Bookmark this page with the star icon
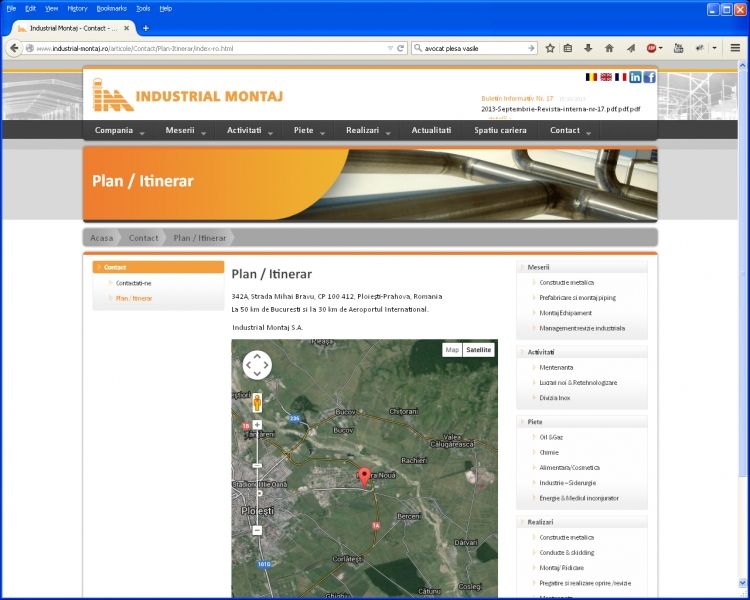 pyautogui.click(x=550, y=48)
